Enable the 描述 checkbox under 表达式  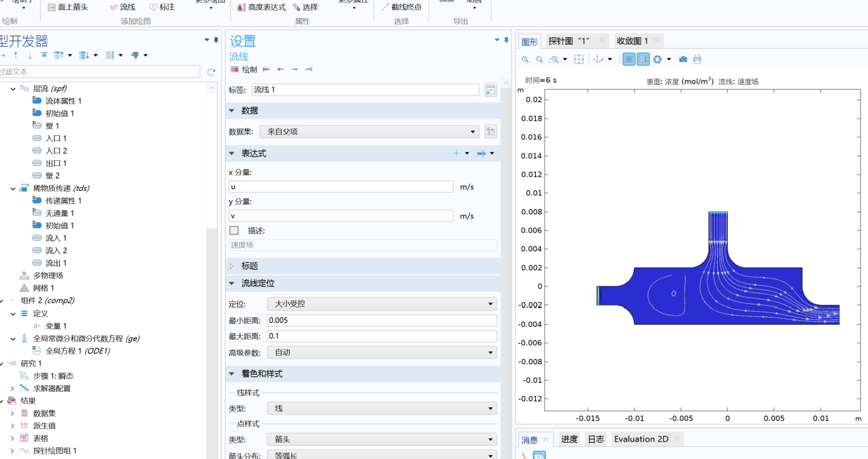tap(234, 230)
